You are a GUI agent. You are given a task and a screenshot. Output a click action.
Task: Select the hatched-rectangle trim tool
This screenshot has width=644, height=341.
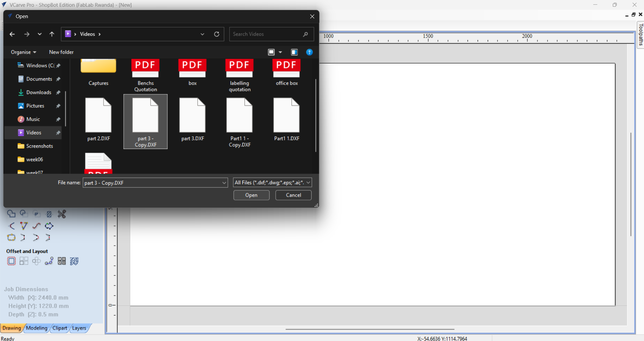pyautogui.click(x=49, y=214)
